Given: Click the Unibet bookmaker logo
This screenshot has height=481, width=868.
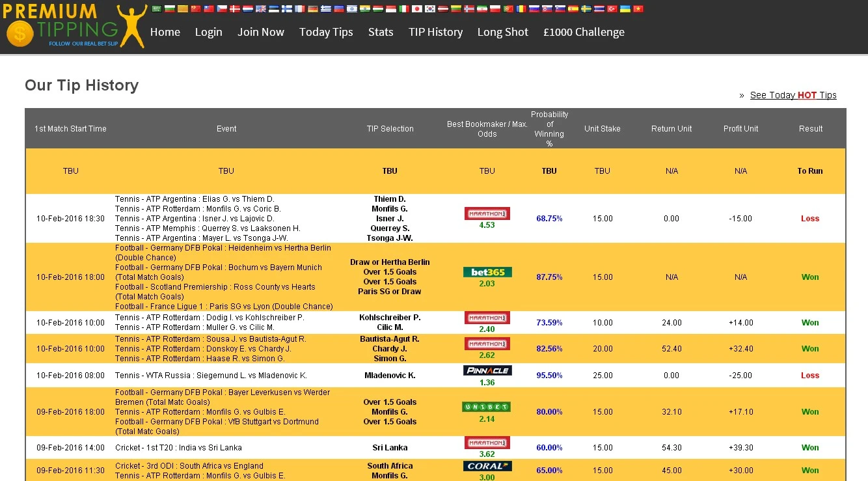Looking at the screenshot, I should 487,407.
